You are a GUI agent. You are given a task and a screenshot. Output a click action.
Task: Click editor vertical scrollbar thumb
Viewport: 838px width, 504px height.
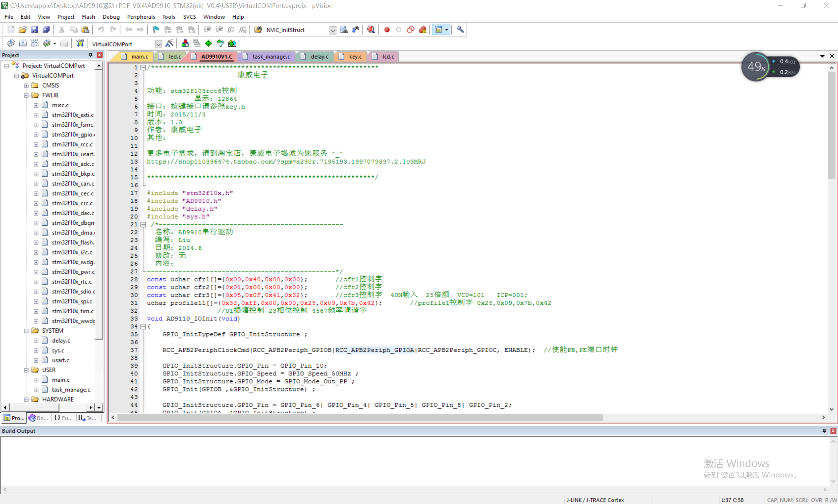click(831, 125)
